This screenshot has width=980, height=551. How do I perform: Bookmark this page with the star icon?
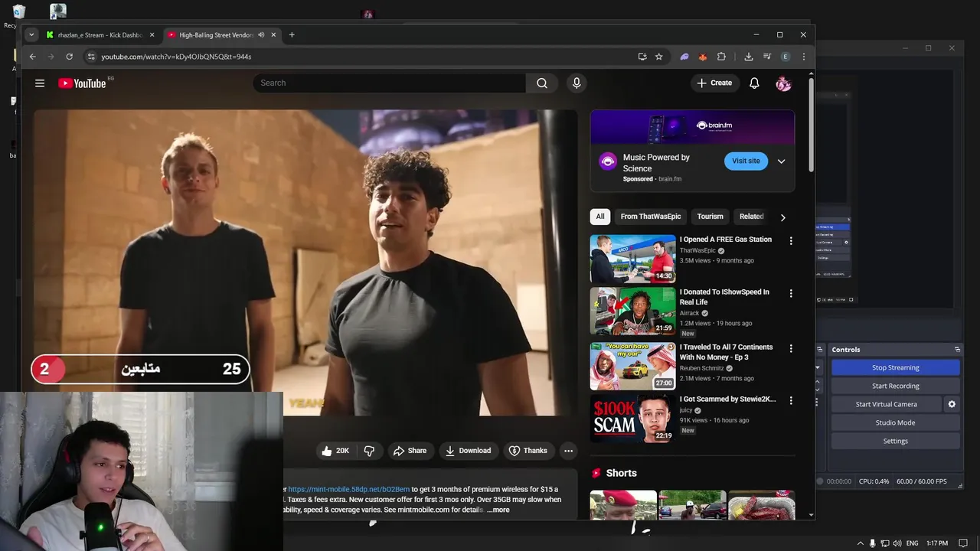coord(658,57)
